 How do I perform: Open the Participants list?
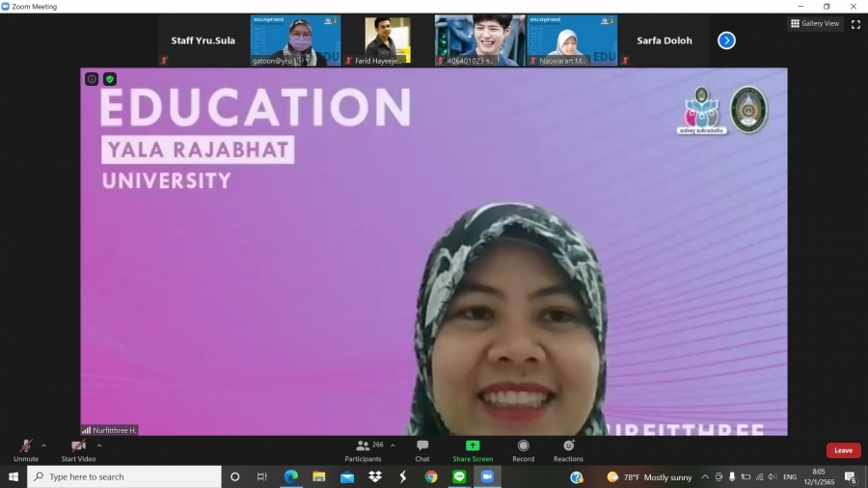(364, 449)
